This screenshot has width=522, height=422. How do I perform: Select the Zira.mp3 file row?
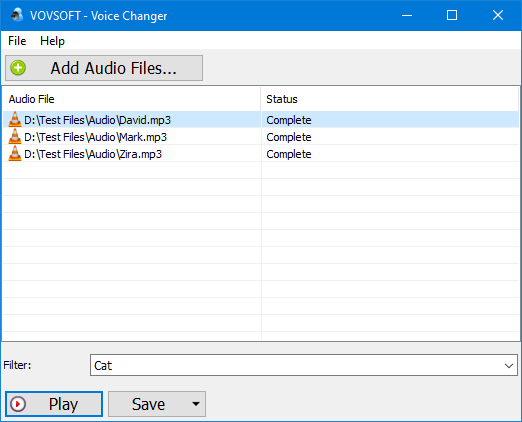261,154
